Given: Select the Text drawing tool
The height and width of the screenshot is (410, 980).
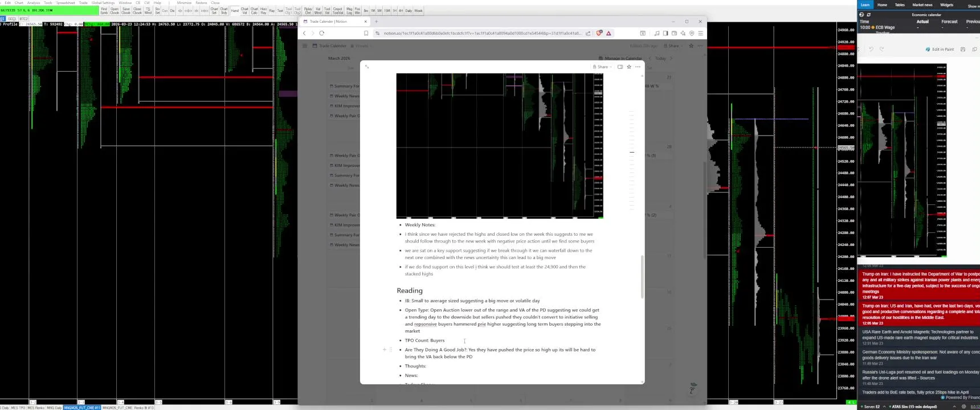Looking at the screenshot, I should tap(280, 11).
